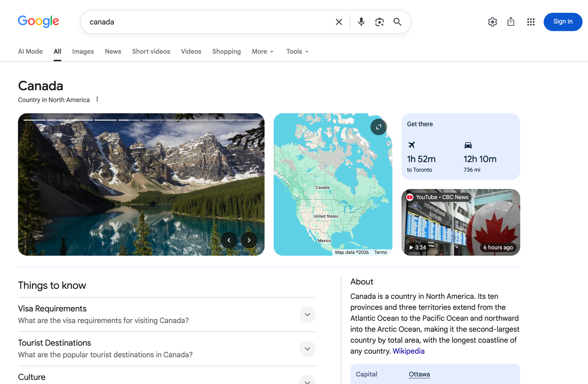This screenshot has width=588, height=384.
Task: Switch to AI Mode tab
Action: 30,51
